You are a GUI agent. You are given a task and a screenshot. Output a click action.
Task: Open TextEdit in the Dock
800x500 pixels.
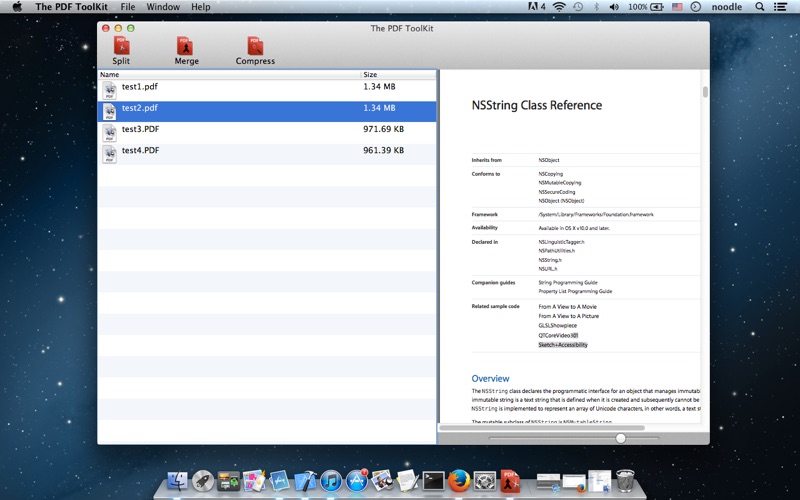click(408, 481)
